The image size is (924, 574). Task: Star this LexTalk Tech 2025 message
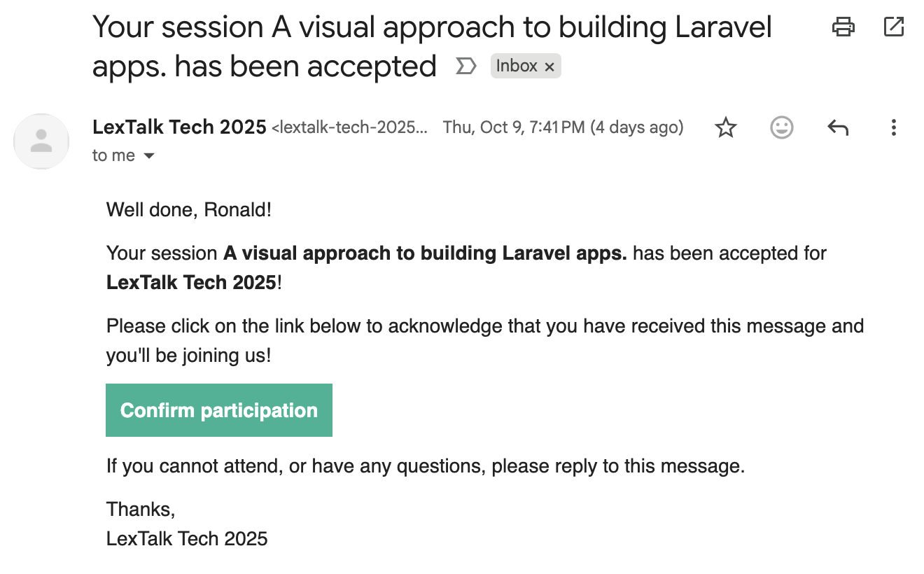click(x=726, y=127)
